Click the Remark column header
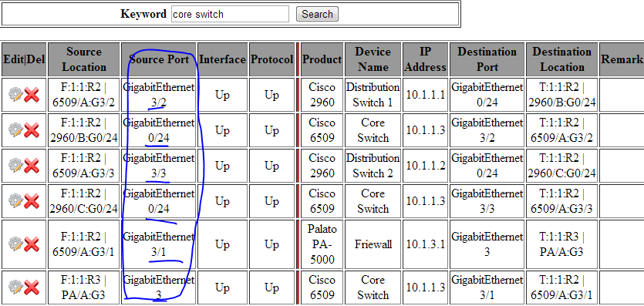This screenshot has height=306, width=644. tap(622, 59)
